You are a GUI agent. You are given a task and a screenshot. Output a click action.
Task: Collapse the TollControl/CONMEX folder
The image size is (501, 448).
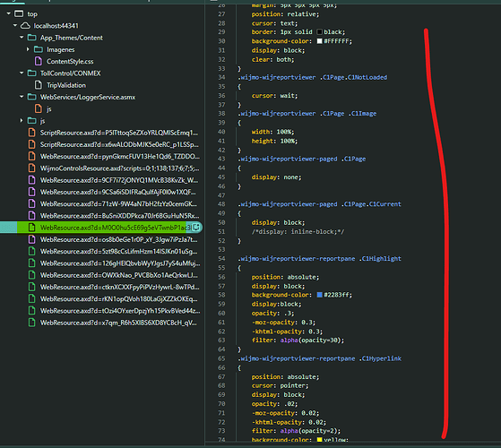pos(22,73)
